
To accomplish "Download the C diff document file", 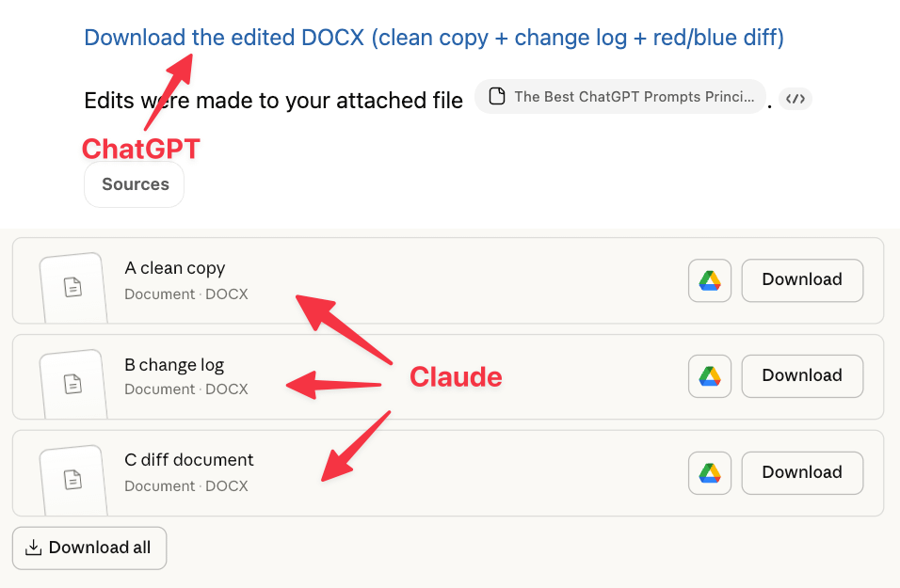I will (802, 472).
